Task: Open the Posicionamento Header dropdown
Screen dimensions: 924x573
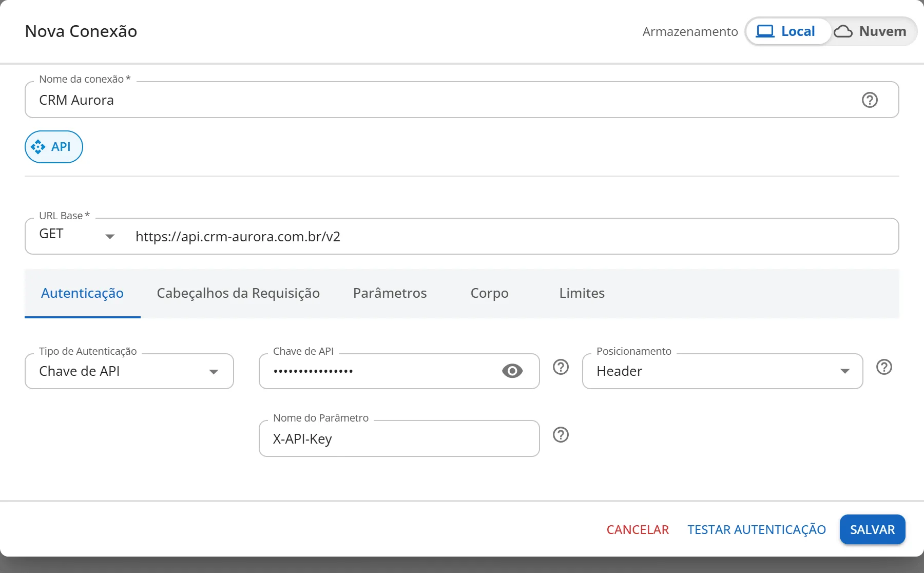Action: tap(723, 371)
